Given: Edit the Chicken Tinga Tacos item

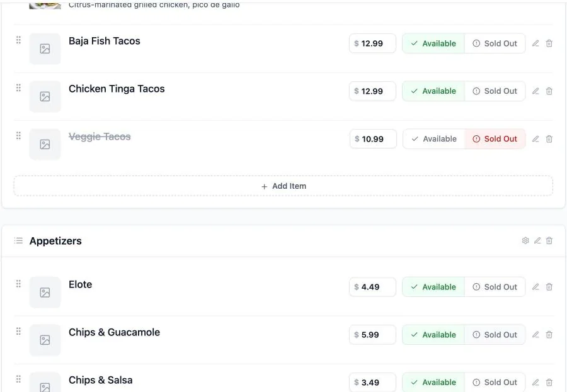Looking at the screenshot, I should [535, 91].
